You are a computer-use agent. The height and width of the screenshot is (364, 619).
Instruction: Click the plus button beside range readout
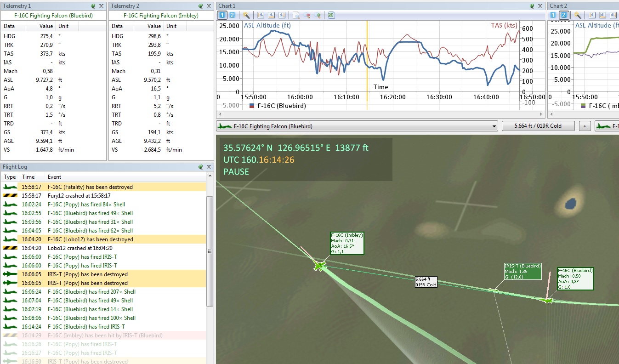(x=585, y=126)
